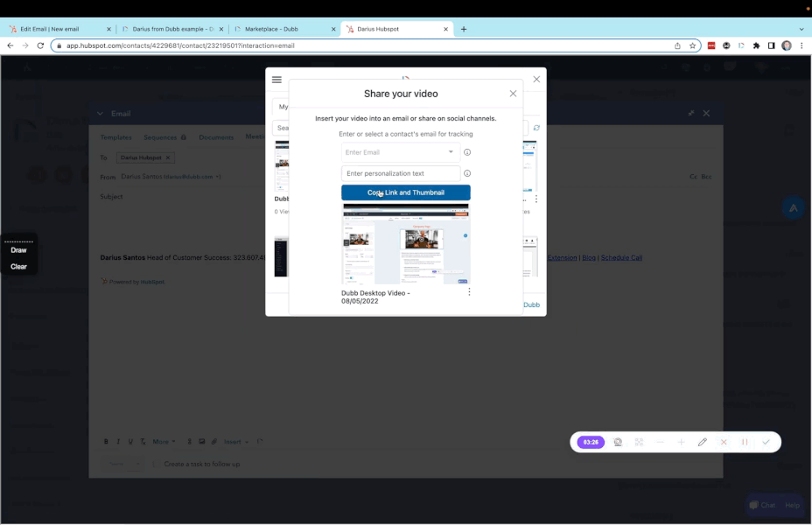Add Cc recipients to the email
Image resolution: width=812 pixels, height=525 pixels.
click(693, 177)
